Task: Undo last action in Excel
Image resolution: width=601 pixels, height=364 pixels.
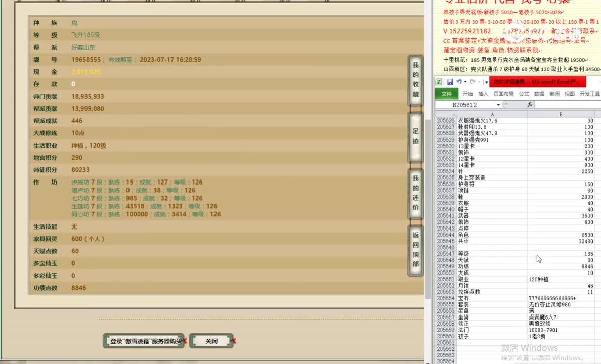Action: (x=459, y=81)
